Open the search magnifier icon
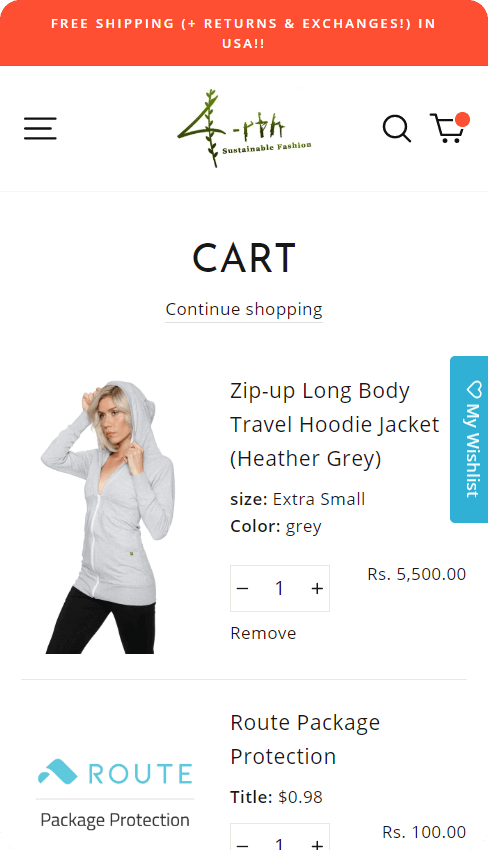 (x=397, y=128)
